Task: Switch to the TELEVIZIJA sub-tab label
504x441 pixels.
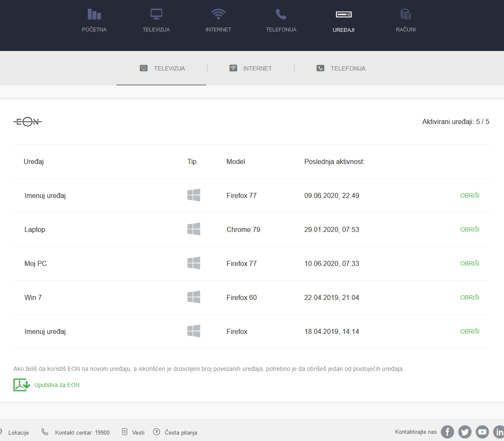Action: [170, 68]
